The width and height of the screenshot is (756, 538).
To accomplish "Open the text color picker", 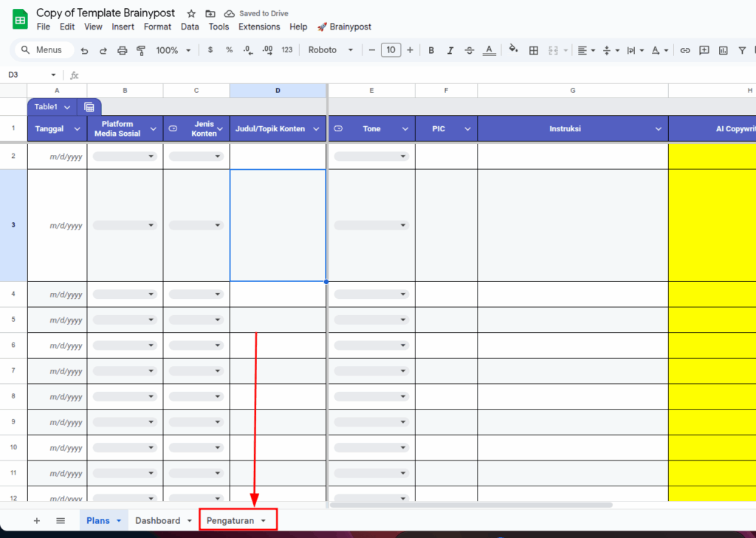I will point(489,50).
